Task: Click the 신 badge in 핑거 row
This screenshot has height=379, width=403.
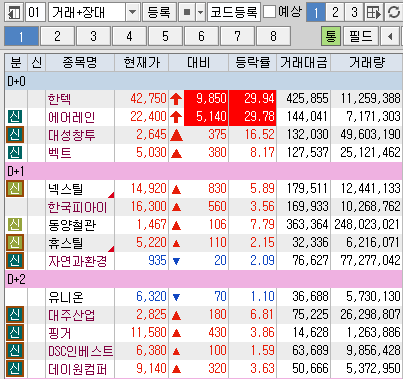Action: (x=15, y=333)
